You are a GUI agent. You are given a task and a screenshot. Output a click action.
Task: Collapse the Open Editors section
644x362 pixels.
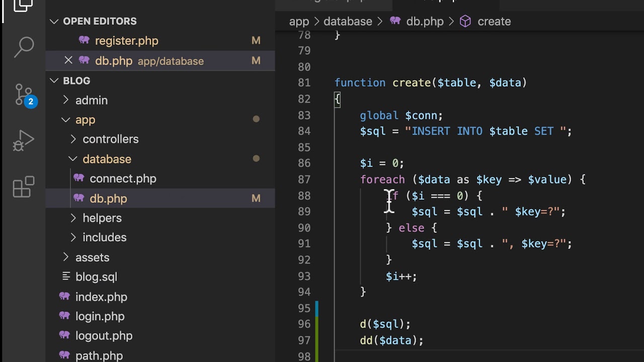[x=54, y=21]
